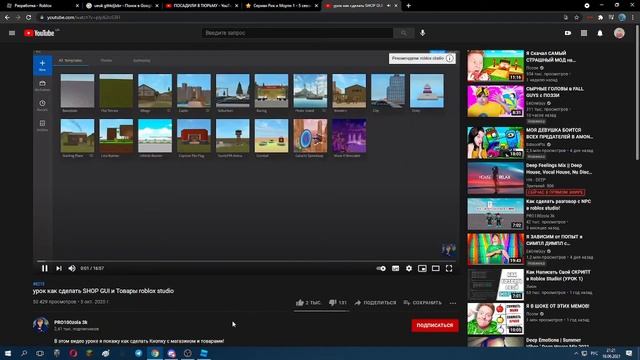Image resolution: width=640 pixels, height=360 pixels.
Task: Mute the video volume
Action: coord(72,268)
